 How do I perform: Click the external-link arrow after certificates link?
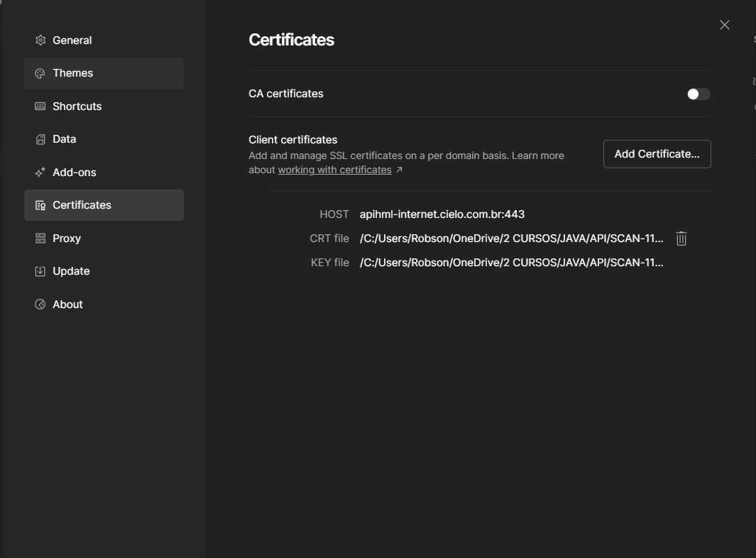(x=399, y=170)
